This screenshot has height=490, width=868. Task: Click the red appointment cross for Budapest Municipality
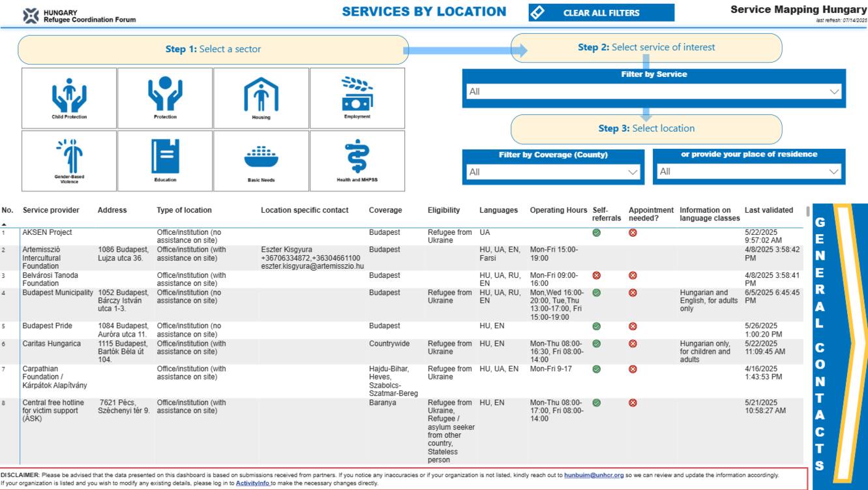[x=633, y=292]
